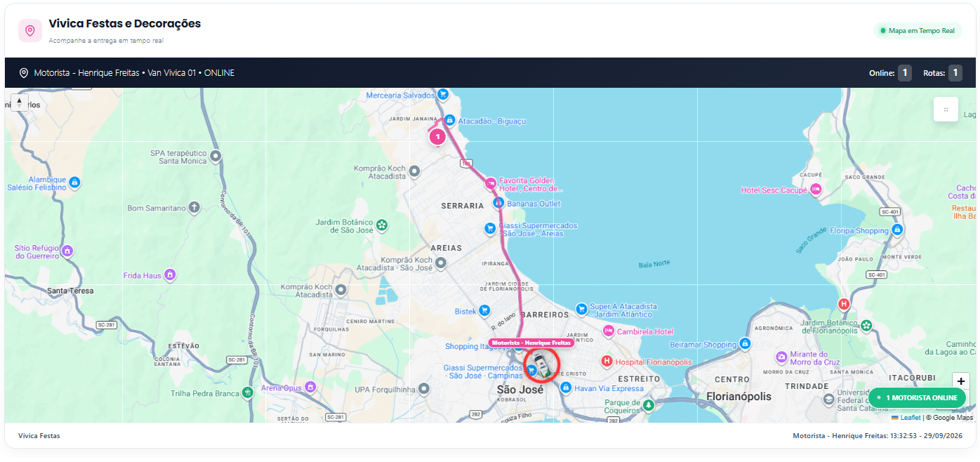Click the Bananas Outlet shopping marker
This screenshot has width=980, height=462.
(x=498, y=203)
